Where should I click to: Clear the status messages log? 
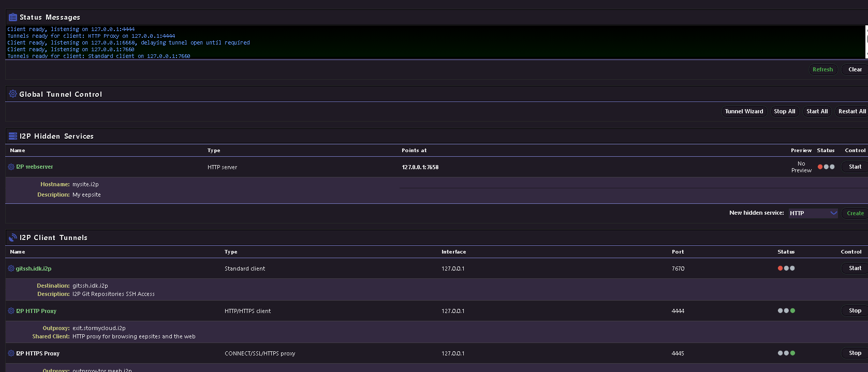click(855, 69)
